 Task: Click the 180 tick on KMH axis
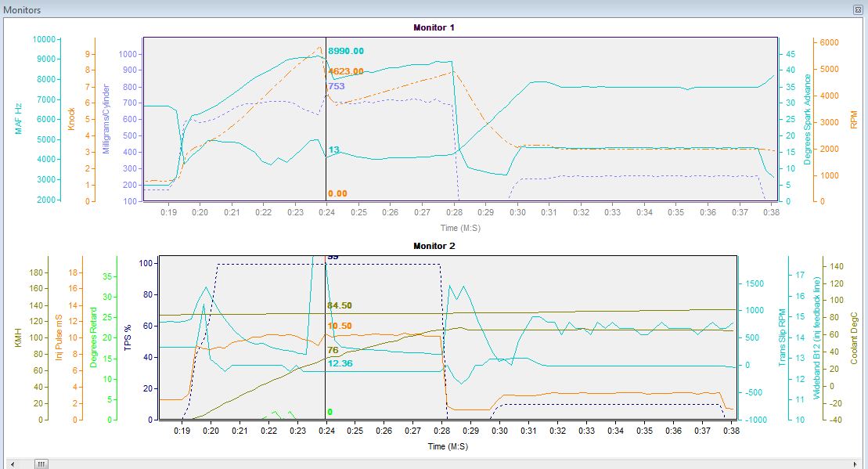click(36, 272)
